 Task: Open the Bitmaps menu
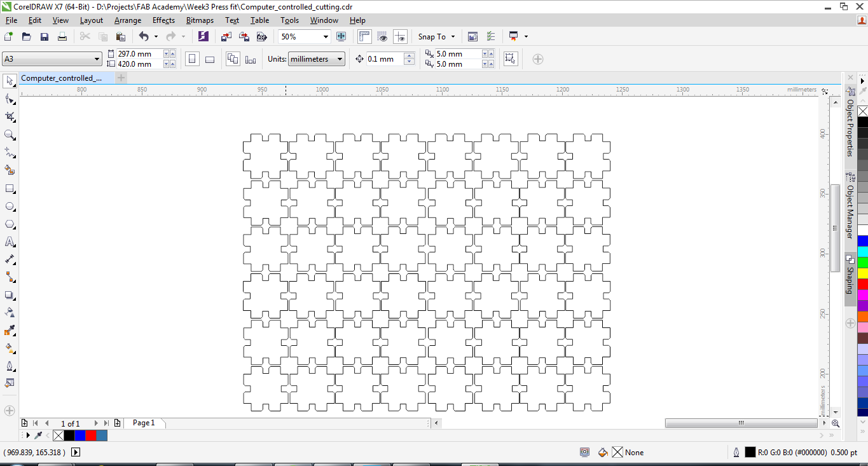[x=200, y=20]
